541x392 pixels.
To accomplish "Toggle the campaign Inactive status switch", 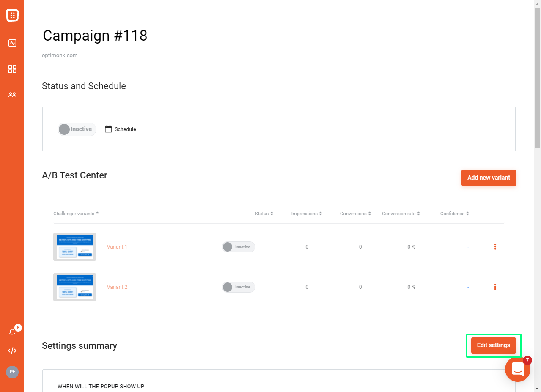I will (x=77, y=129).
